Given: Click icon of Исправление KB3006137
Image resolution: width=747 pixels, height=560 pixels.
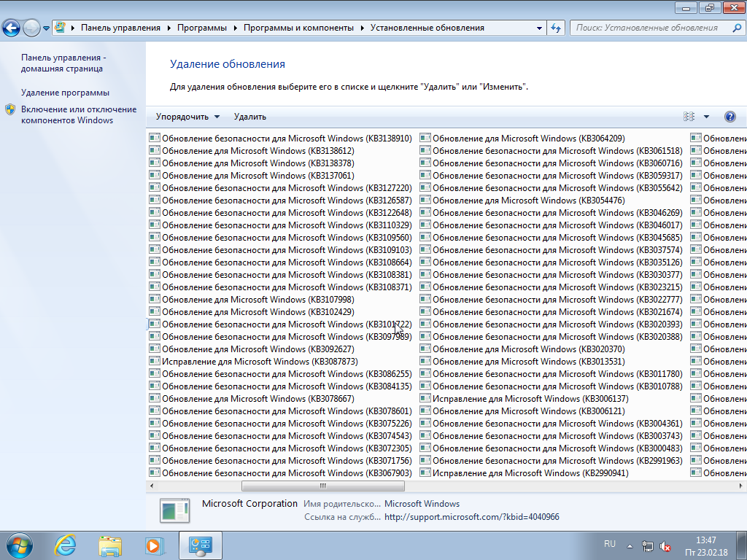Looking at the screenshot, I should pos(425,398).
